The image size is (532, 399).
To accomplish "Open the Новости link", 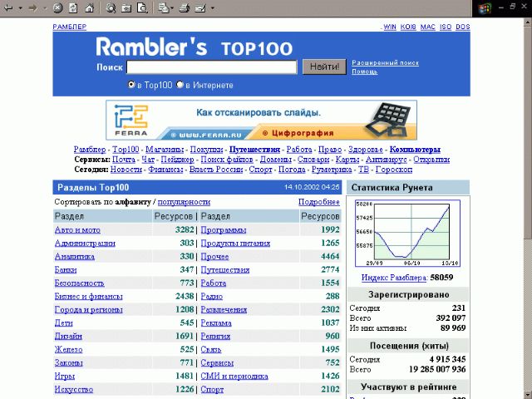I will (x=126, y=170).
